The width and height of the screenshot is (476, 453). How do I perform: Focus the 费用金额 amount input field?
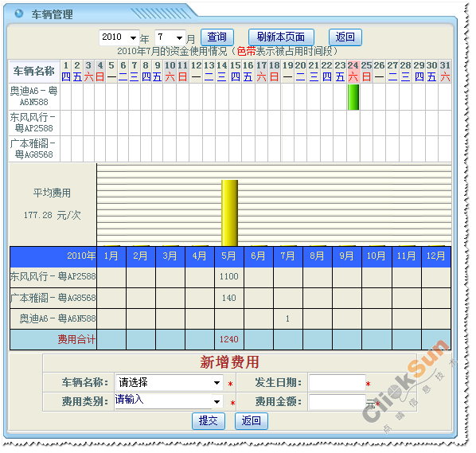coord(337,402)
